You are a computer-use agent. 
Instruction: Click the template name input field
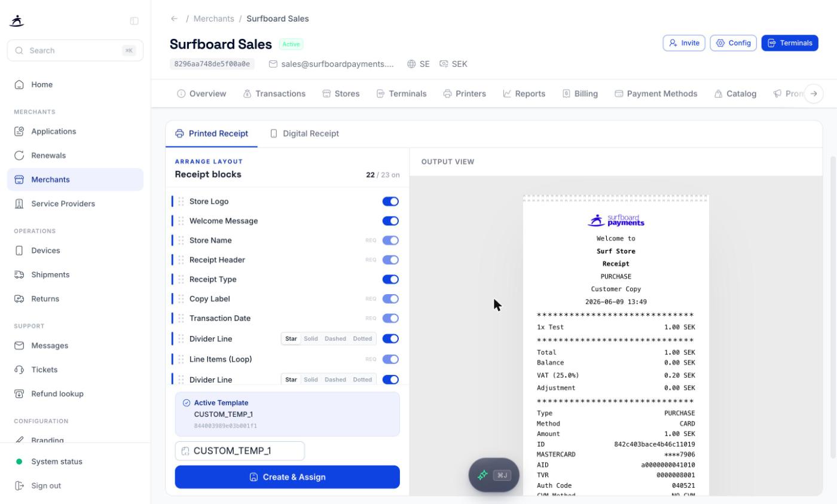pyautogui.click(x=240, y=451)
